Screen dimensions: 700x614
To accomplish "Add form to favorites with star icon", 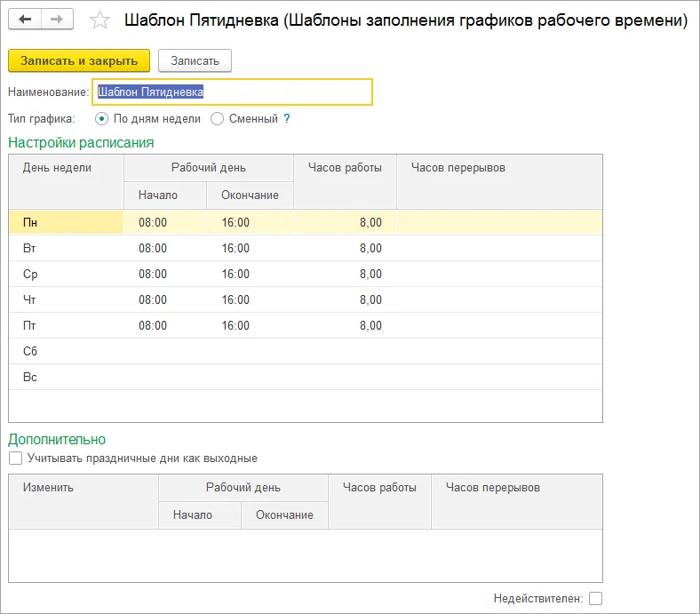I will (x=99, y=20).
